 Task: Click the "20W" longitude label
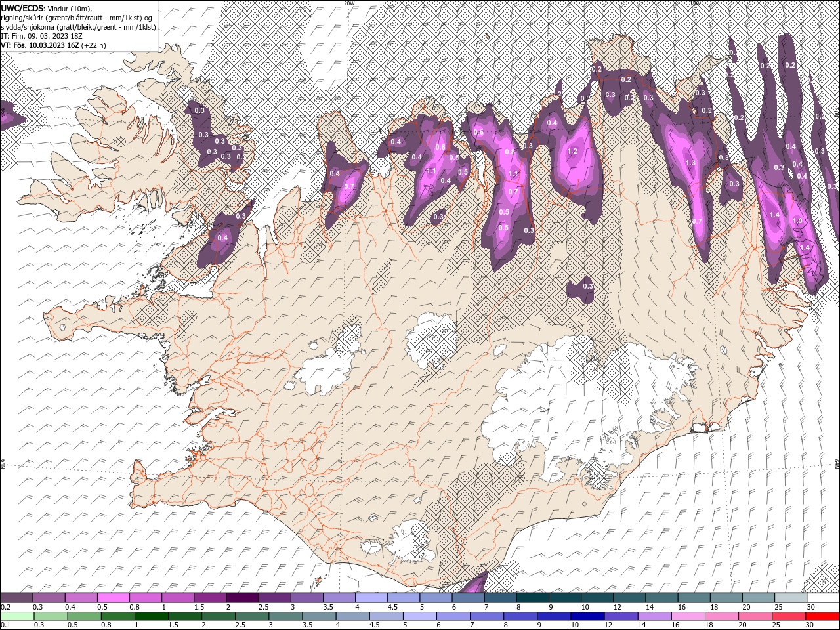click(349, 3)
